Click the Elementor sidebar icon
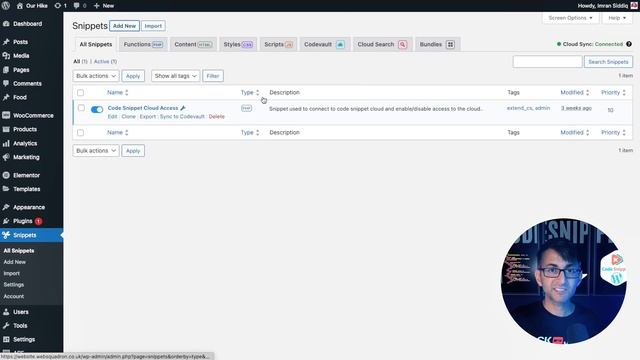This screenshot has width=640, height=360. pyautogui.click(x=6, y=175)
